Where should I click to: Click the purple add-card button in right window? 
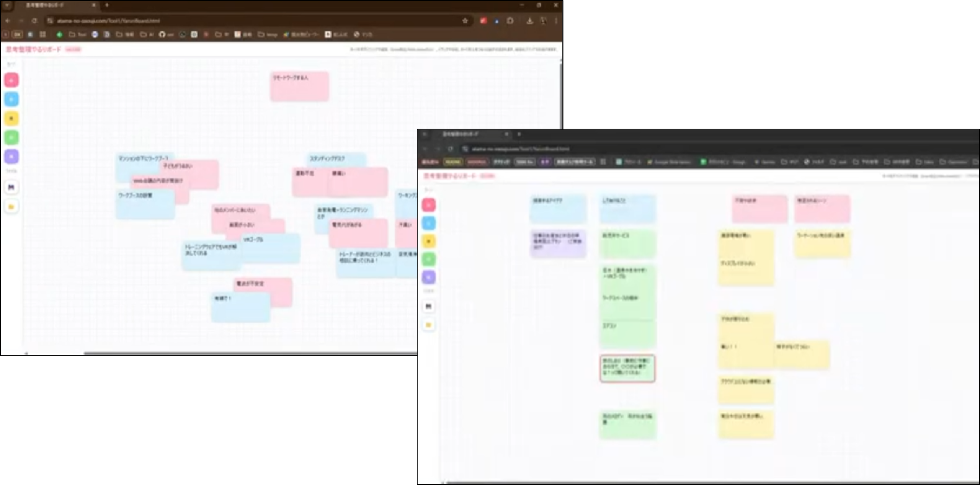click(x=429, y=277)
